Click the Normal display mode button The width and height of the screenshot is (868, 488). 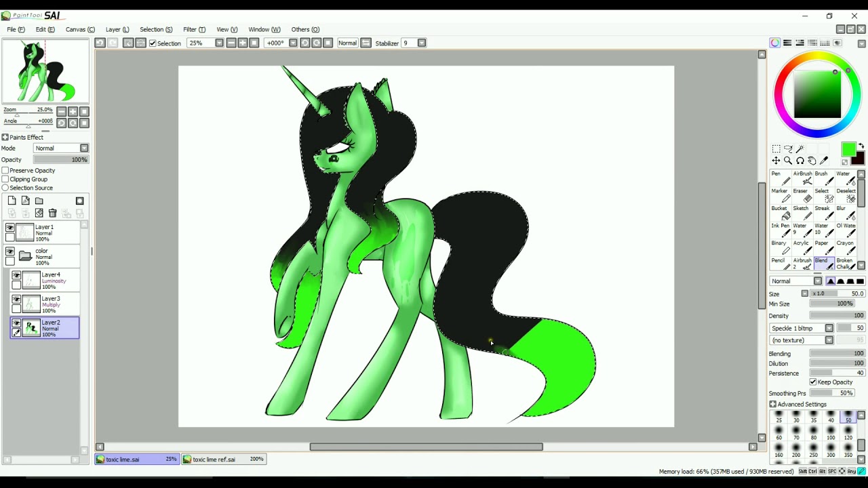(x=347, y=43)
